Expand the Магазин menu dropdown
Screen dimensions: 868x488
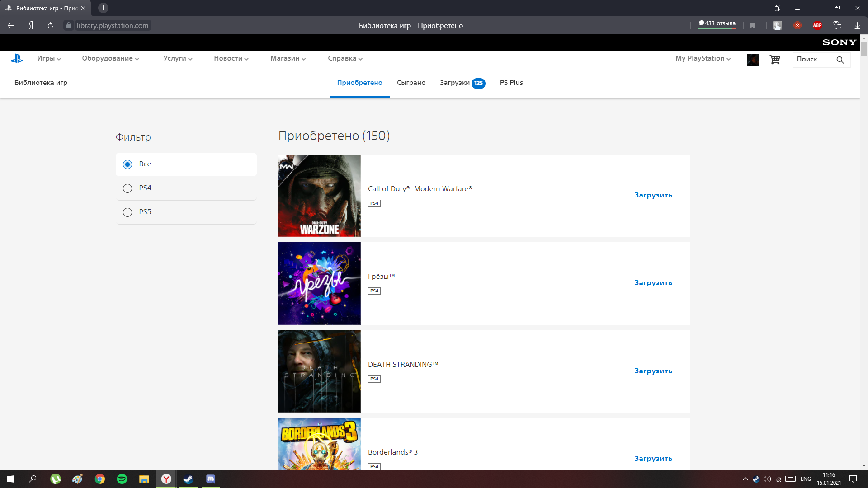[x=288, y=58]
